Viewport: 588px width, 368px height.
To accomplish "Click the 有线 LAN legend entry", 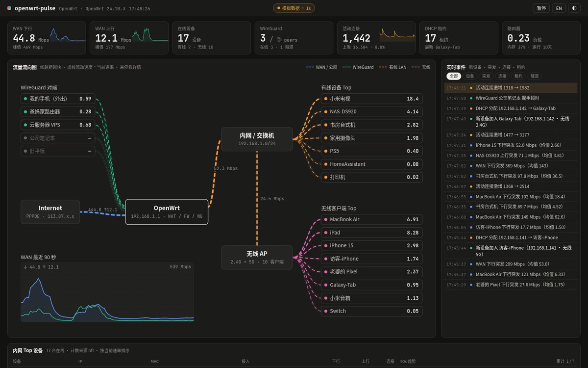I will (391, 67).
